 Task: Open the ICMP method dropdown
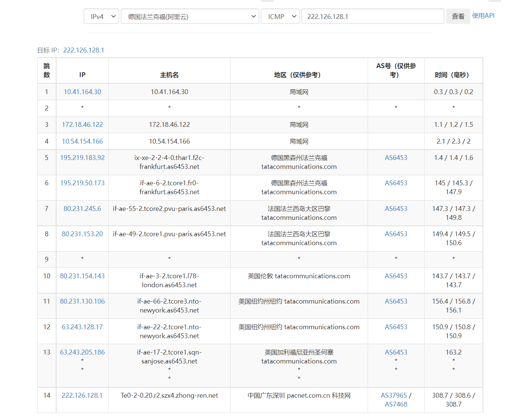pyautogui.click(x=280, y=16)
